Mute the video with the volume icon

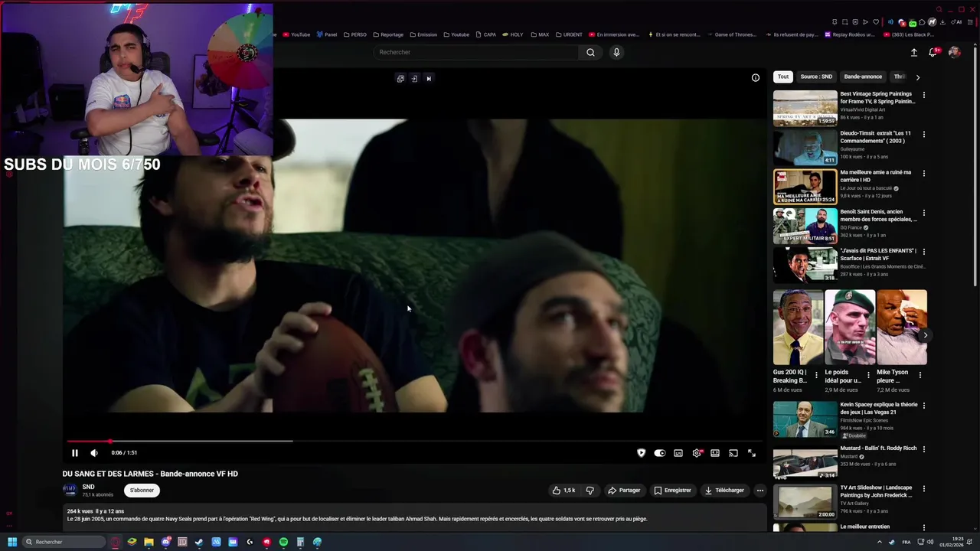pyautogui.click(x=94, y=453)
